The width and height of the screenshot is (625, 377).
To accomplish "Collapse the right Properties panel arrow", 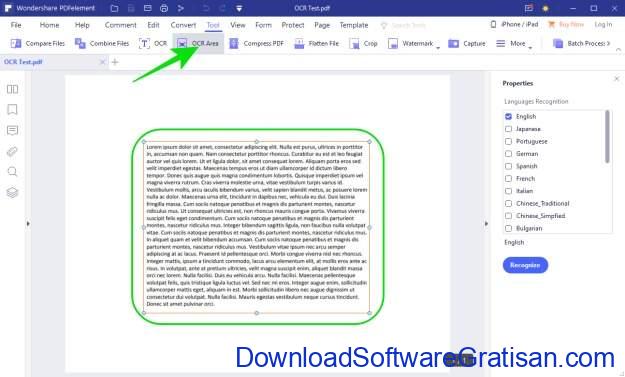I will 486,224.
